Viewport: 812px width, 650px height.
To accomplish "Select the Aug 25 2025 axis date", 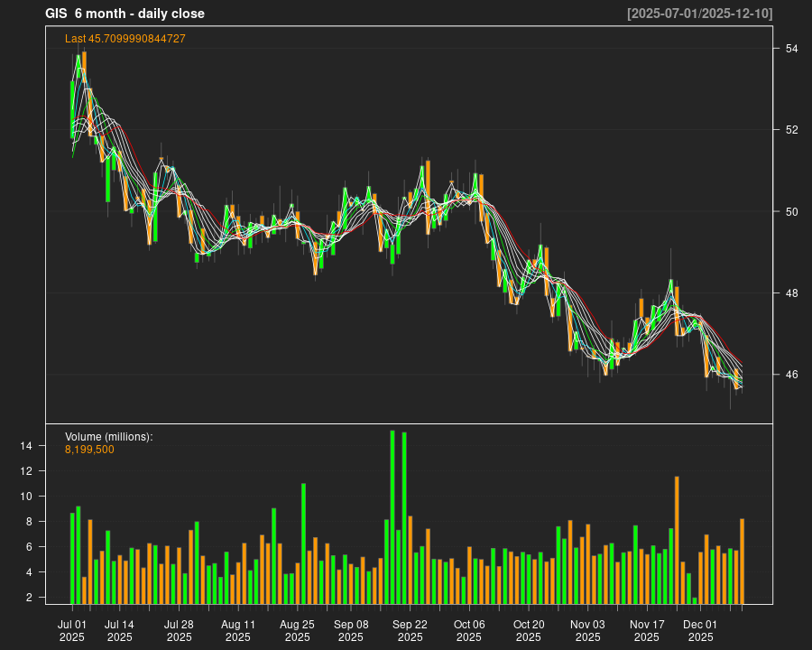I will coord(297,630).
